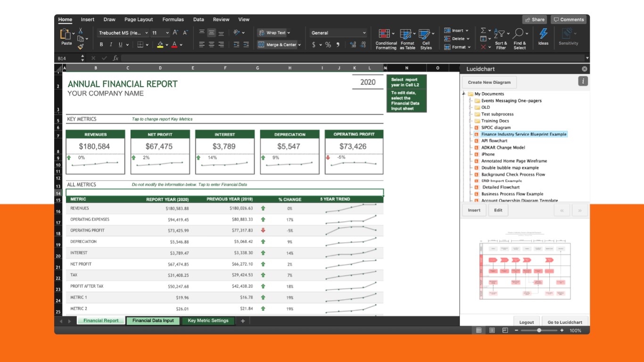Switch to Financial Data Input sheet
The height and width of the screenshot is (362, 644).
tap(153, 321)
